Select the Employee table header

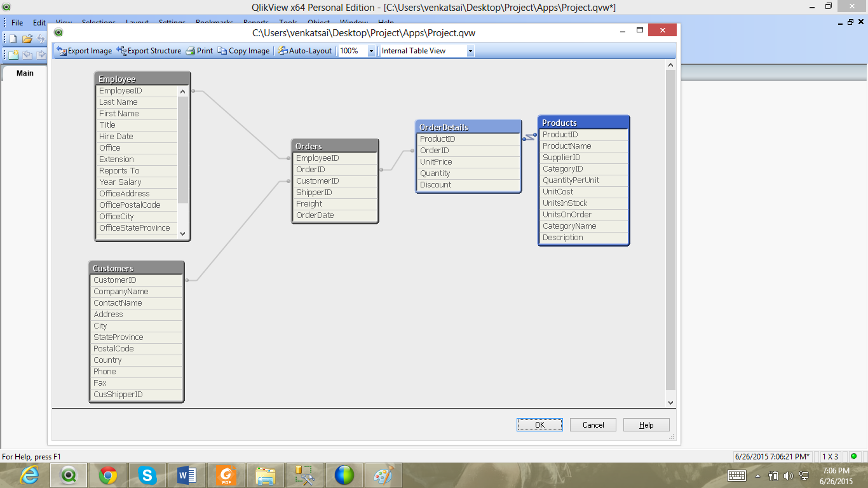point(142,79)
